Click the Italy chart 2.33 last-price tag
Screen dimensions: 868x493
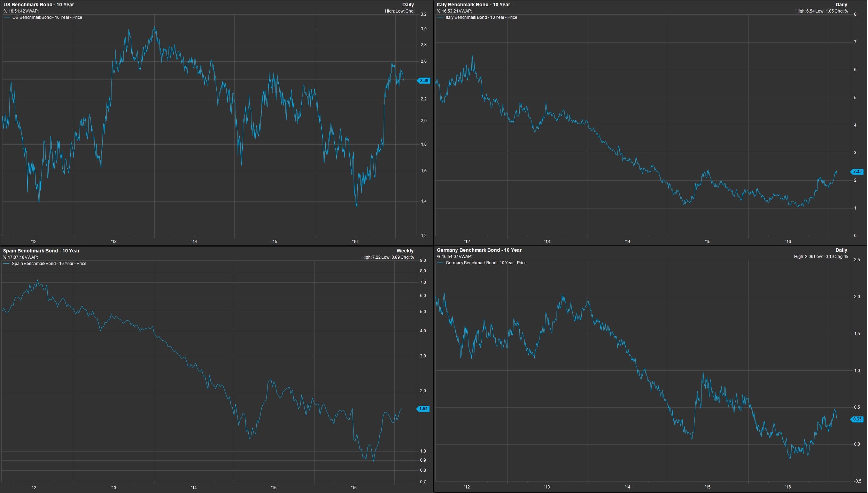[x=857, y=172]
